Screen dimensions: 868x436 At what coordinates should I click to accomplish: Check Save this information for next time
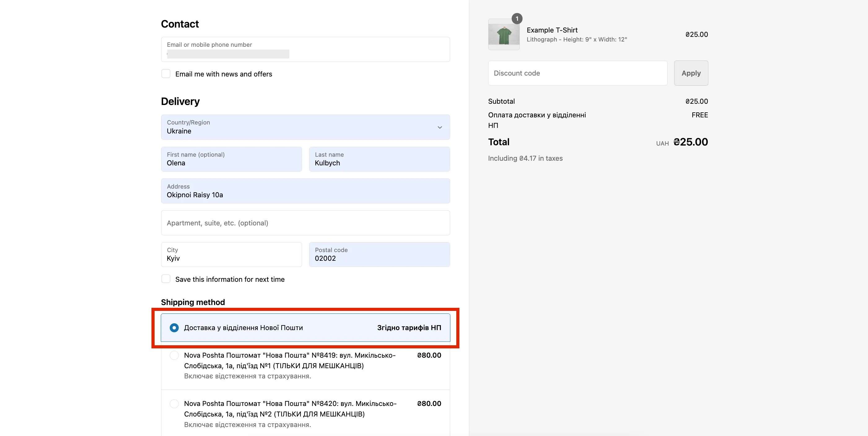[166, 279]
